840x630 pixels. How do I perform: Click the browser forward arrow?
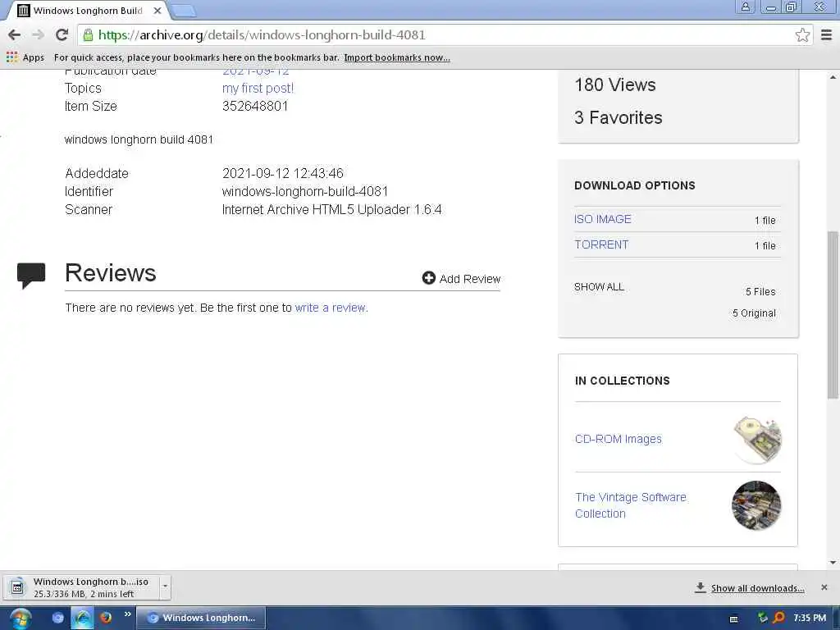[38, 34]
